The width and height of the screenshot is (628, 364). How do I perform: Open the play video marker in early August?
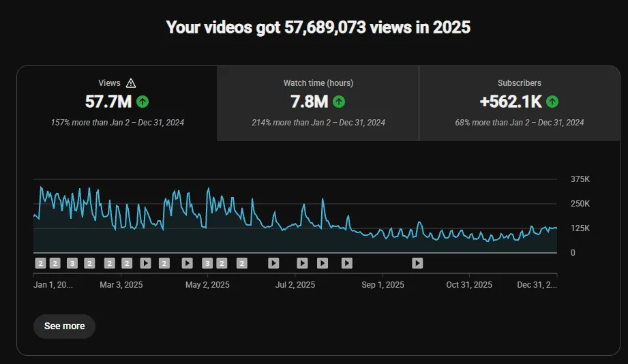pos(347,263)
